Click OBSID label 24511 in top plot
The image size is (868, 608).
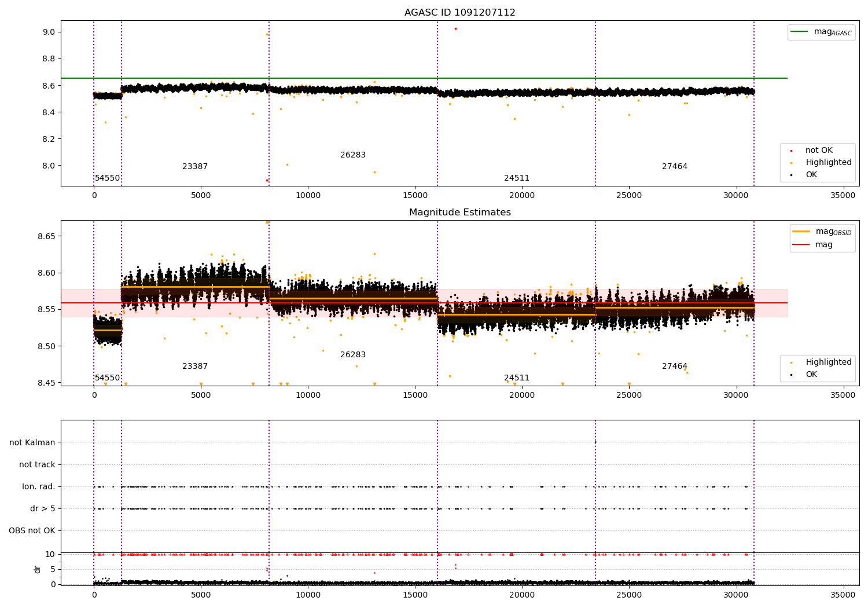pyautogui.click(x=517, y=178)
